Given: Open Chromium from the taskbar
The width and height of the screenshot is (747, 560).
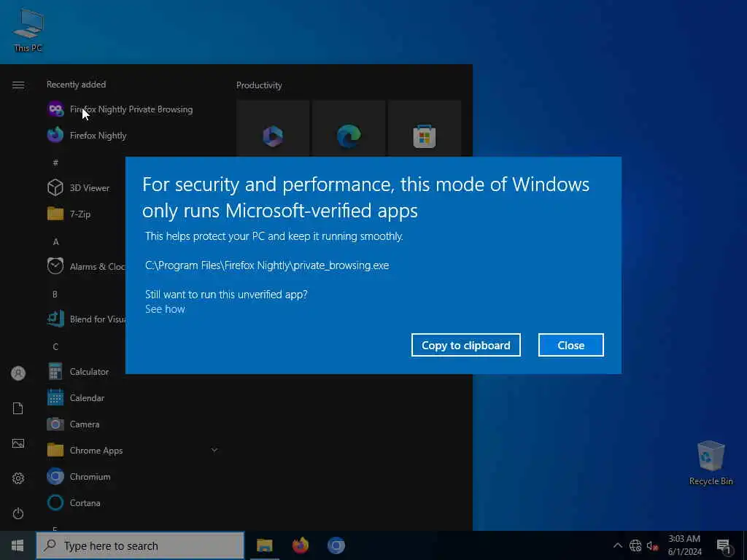Looking at the screenshot, I should pos(336,545).
